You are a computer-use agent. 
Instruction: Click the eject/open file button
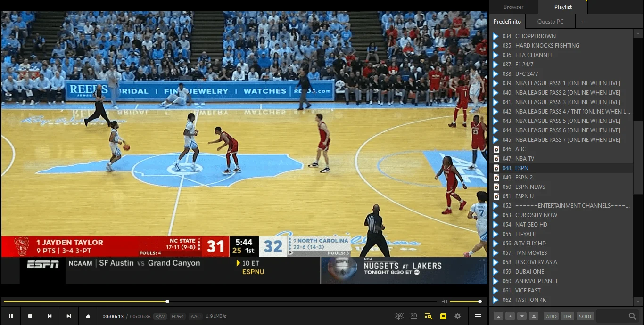pos(88,316)
